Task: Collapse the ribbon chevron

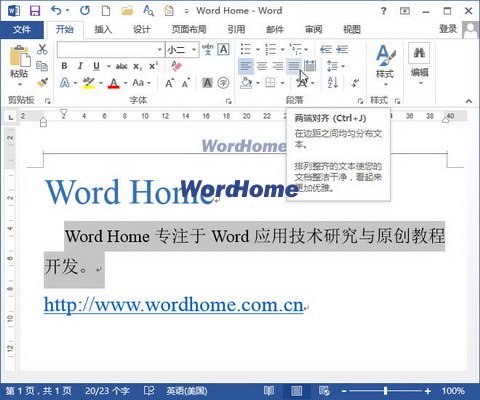Action: [x=469, y=101]
